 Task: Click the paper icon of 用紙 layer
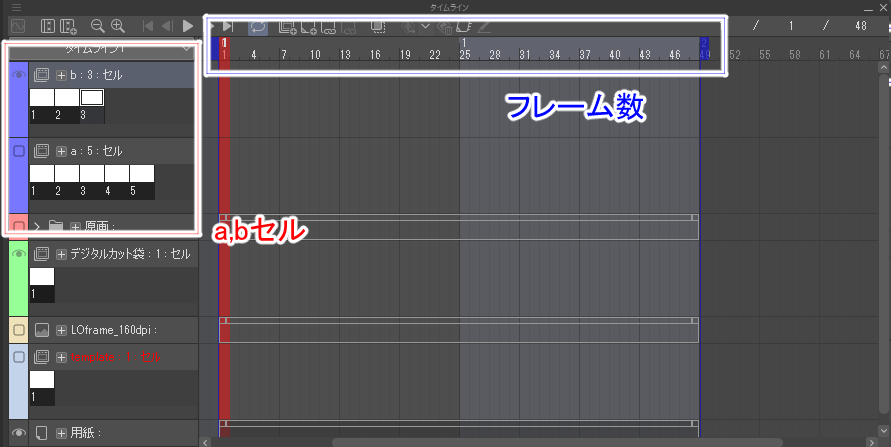click(41, 433)
